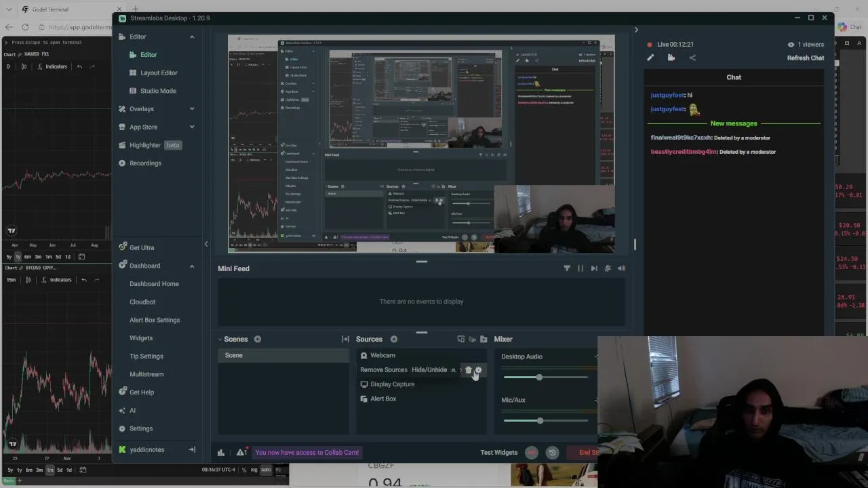Image resolution: width=868 pixels, height=488 pixels.
Task: Filter Mini Feed events
Action: click(x=567, y=268)
